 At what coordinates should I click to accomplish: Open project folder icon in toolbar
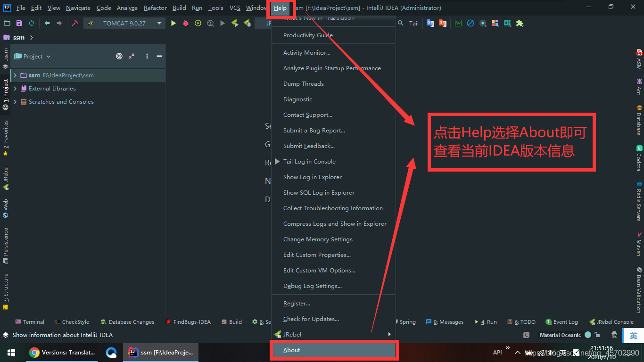(x=7, y=23)
